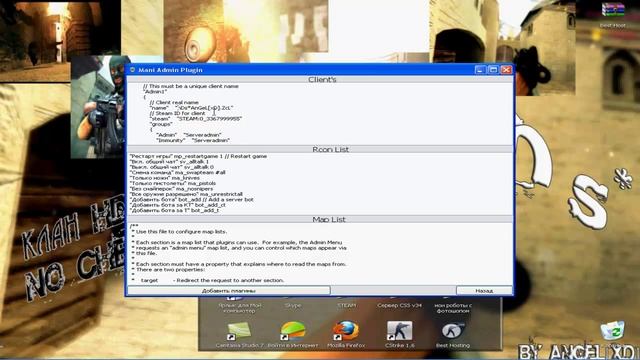The image size is (640, 360).
Task: Select the Mozilla Firefox desktop icon
Action: click(x=346, y=335)
